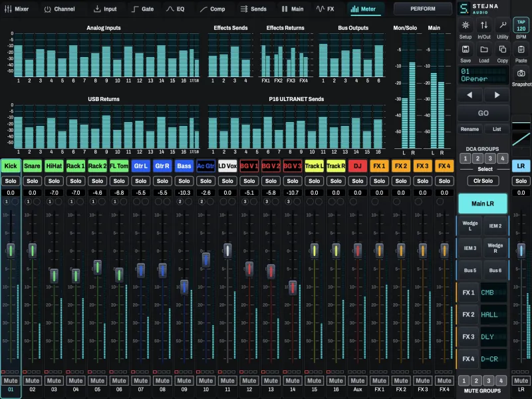The image size is (532, 399).
Task: Take a Snapshot with camera icon
Action: pyautogui.click(x=521, y=73)
